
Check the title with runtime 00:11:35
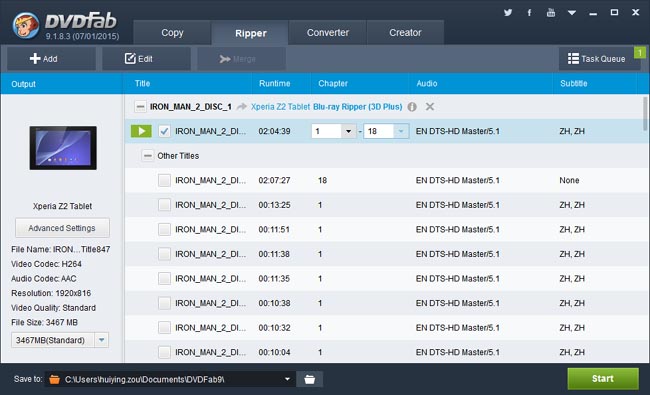[164, 279]
